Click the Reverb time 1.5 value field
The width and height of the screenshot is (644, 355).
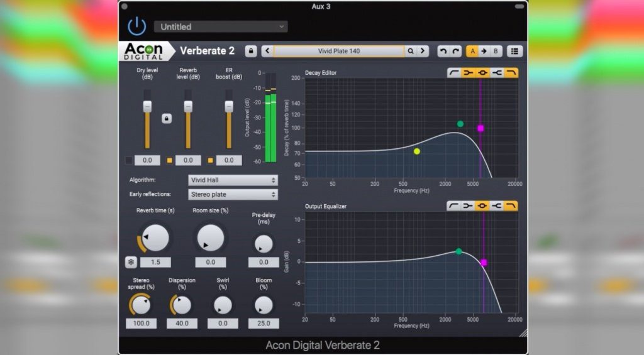pos(156,262)
